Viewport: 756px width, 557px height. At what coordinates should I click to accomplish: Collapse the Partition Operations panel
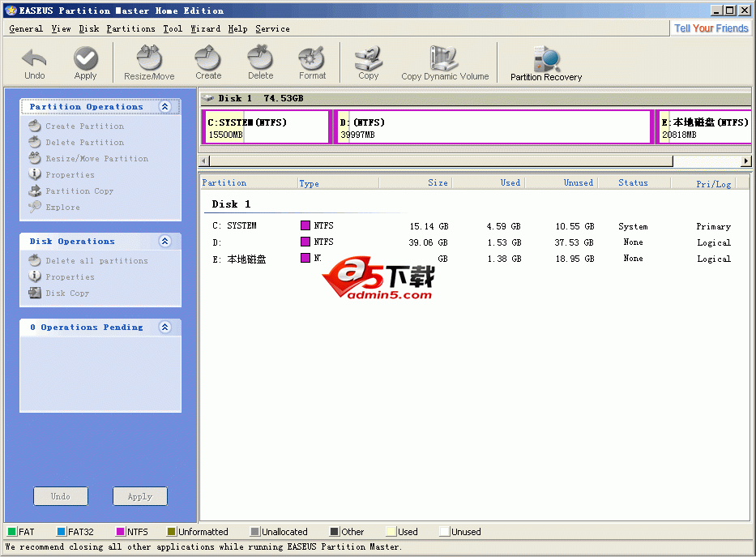click(164, 106)
